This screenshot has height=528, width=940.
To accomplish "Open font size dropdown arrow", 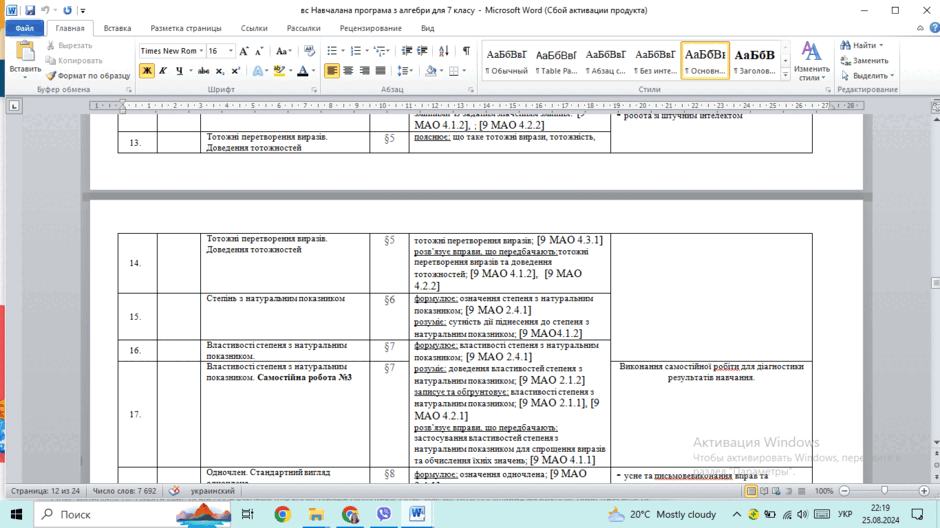I will (231, 51).
